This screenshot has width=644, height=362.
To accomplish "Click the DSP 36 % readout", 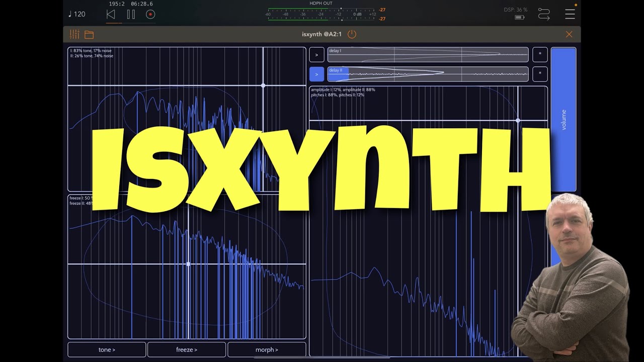I will (x=516, y=10).
